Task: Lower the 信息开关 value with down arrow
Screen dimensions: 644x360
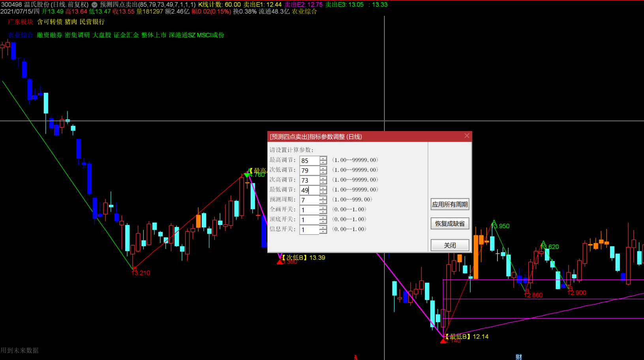Action: (x=323, y=232)
